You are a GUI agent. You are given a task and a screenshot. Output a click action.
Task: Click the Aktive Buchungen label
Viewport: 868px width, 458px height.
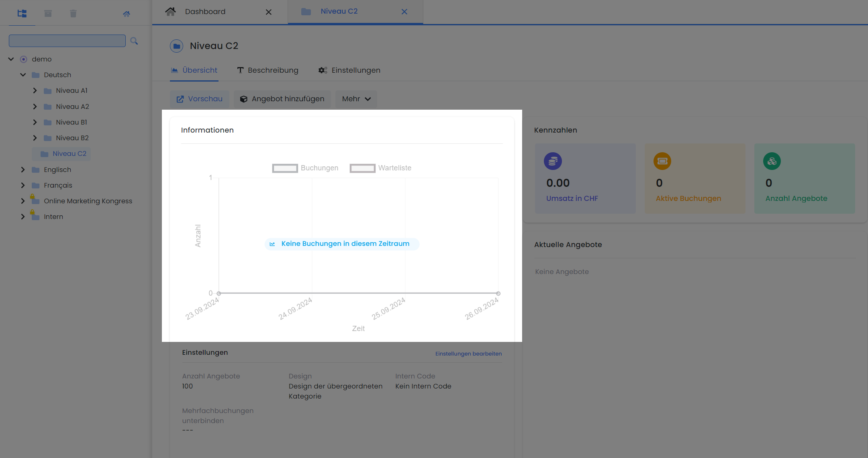point(688,198)
